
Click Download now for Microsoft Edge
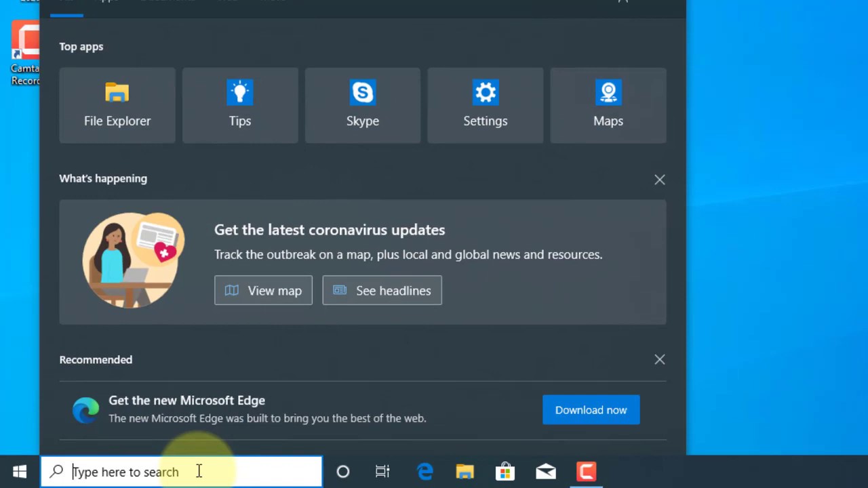click(591, 409)
